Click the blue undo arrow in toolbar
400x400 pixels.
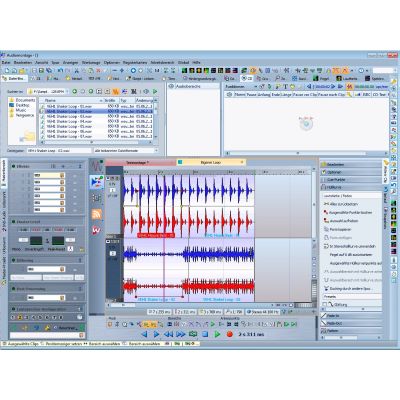(x=60, y=71)
